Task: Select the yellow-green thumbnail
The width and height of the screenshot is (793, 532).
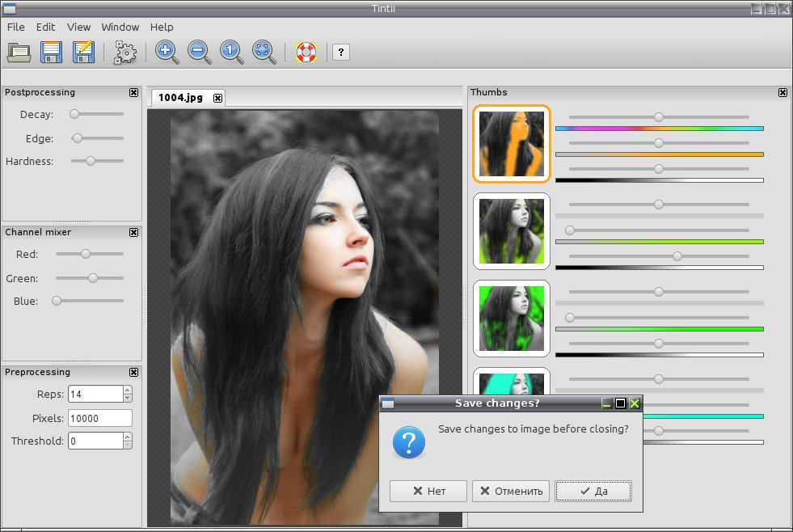Action: coord(512,231)
